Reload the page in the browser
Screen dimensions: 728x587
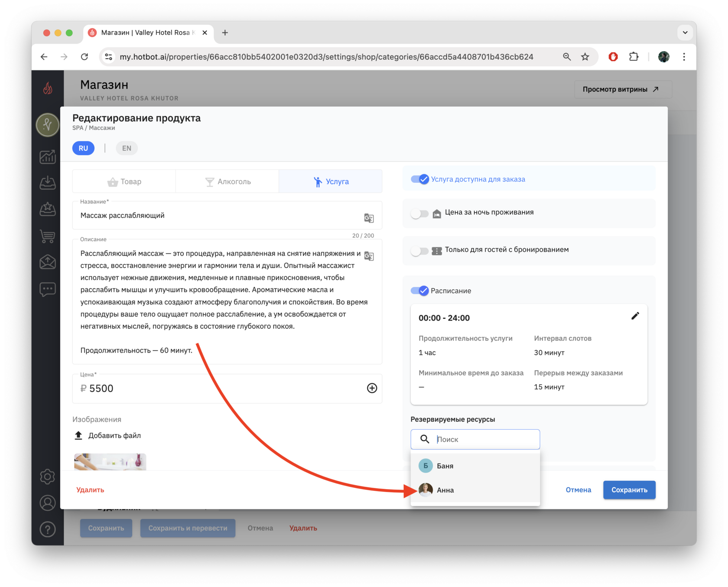coord(84,57)
